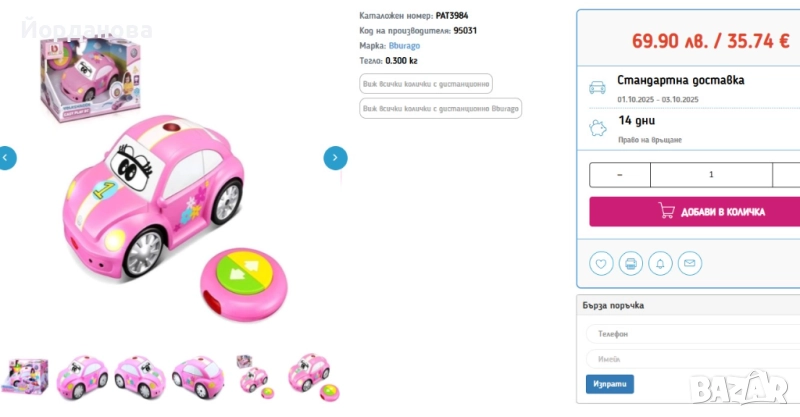Click the Имейл input field
The height and width of the screenshot is (417, 800).
692,359
